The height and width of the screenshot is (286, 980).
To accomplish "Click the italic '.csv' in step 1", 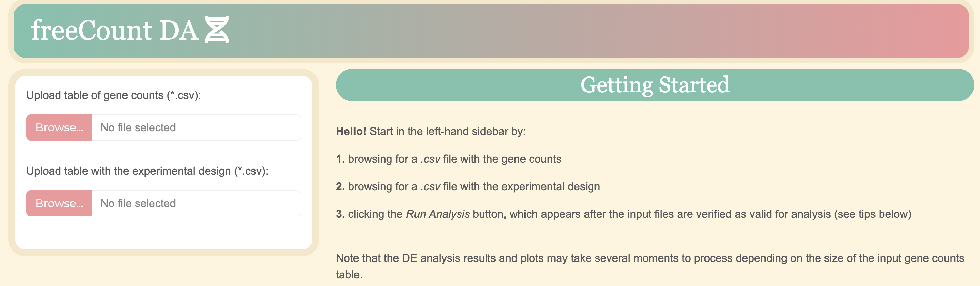I will point(430,159).
